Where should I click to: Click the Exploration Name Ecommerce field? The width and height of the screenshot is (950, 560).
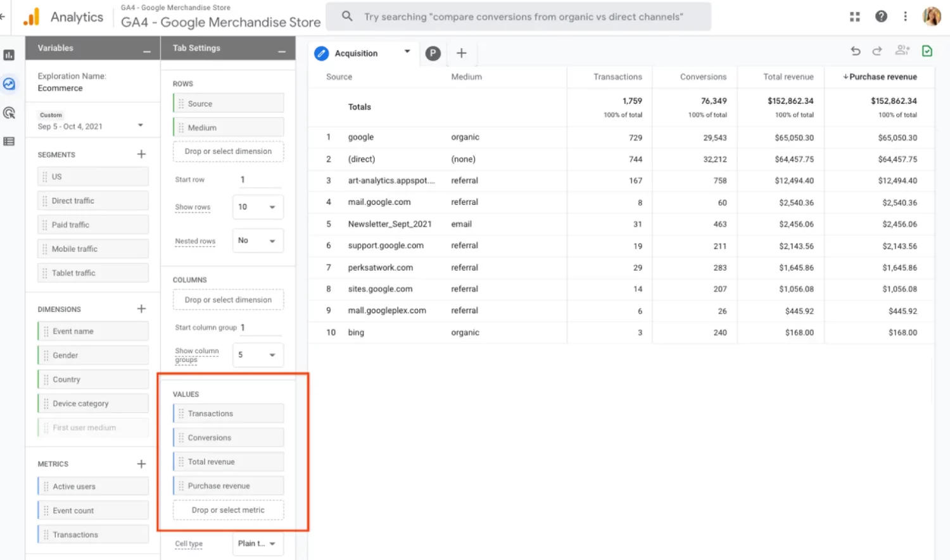tap(72, 82)
